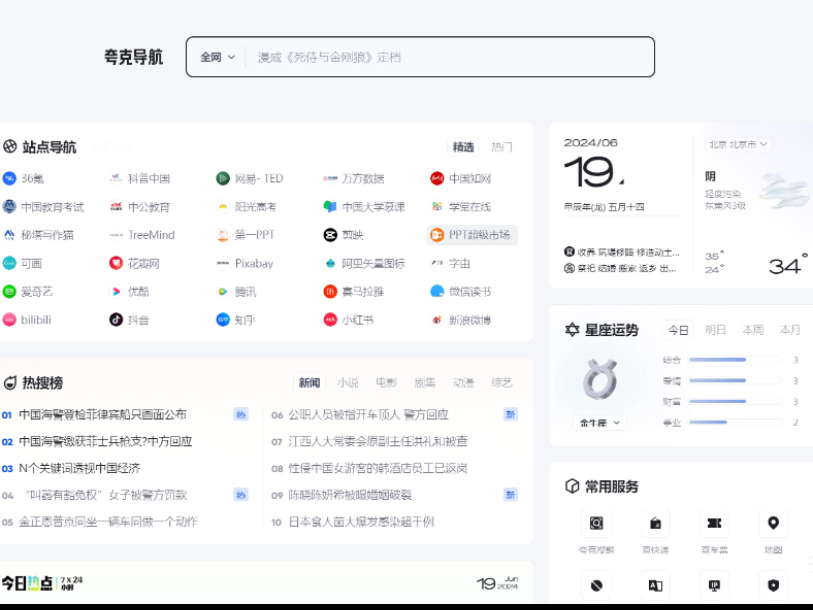Screen dimensions: 813x610
Task: Select the 小说 hot search tab
Action: (347, 383)
